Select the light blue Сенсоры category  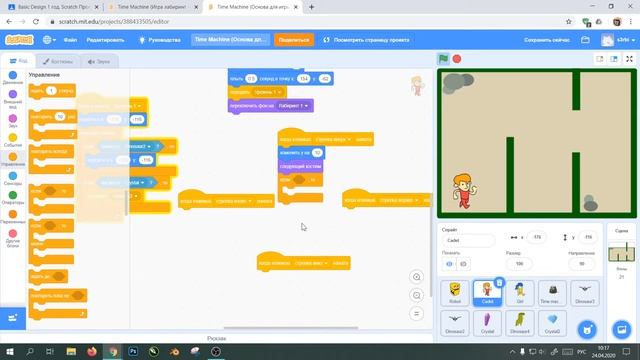click(x=13, y=179)
